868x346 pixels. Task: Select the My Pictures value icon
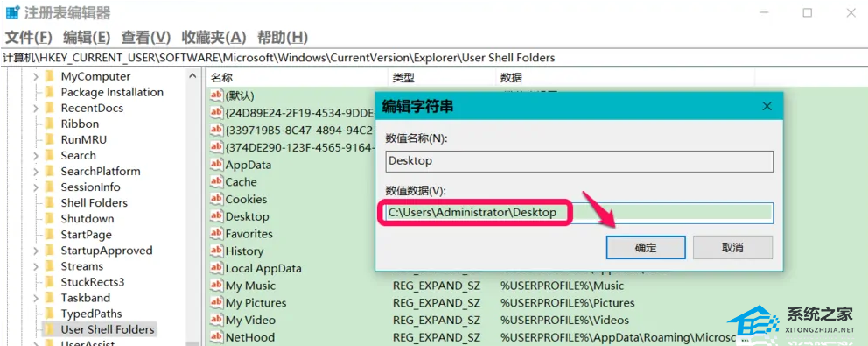(216, 303)
